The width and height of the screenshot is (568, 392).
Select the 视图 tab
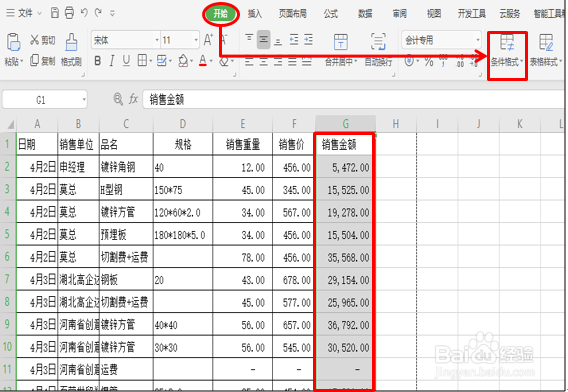[x=434, y=14]
